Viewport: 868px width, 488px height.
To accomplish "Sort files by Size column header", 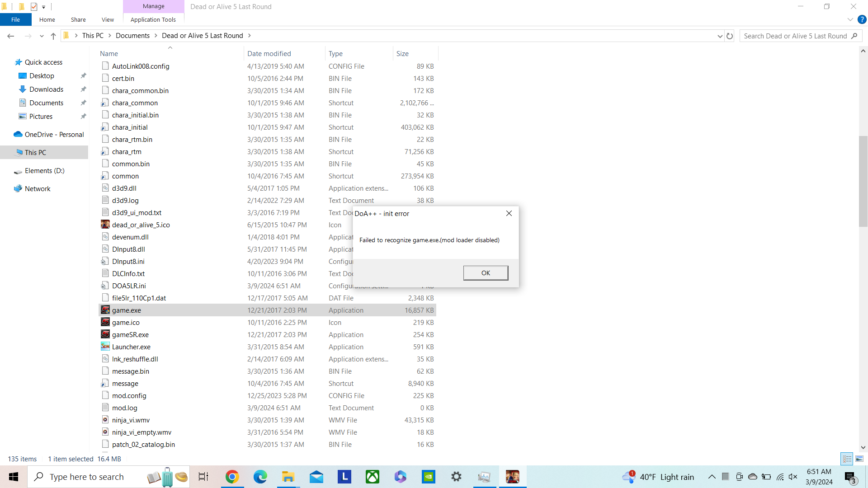I will pyautogui.click(x=402, y=53).
